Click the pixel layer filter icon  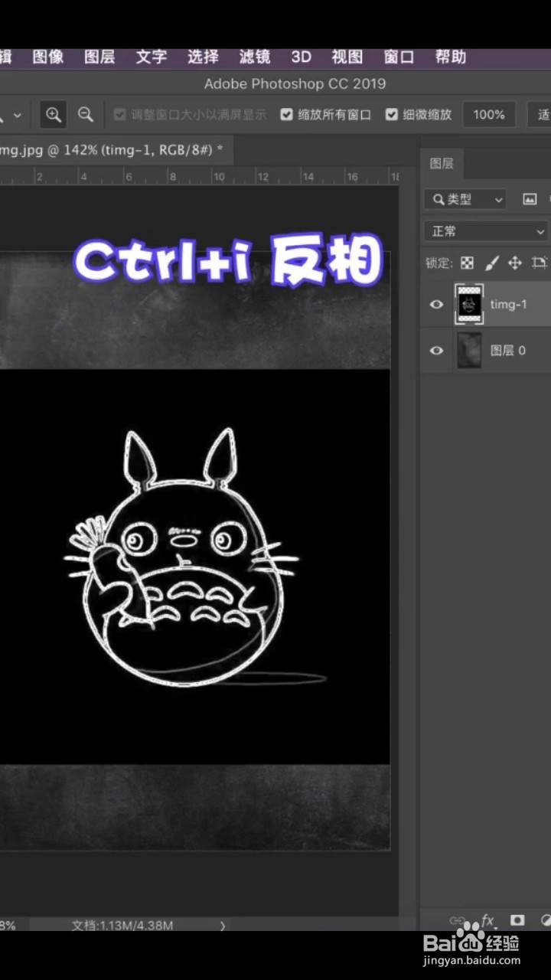(x=530, y=199)
